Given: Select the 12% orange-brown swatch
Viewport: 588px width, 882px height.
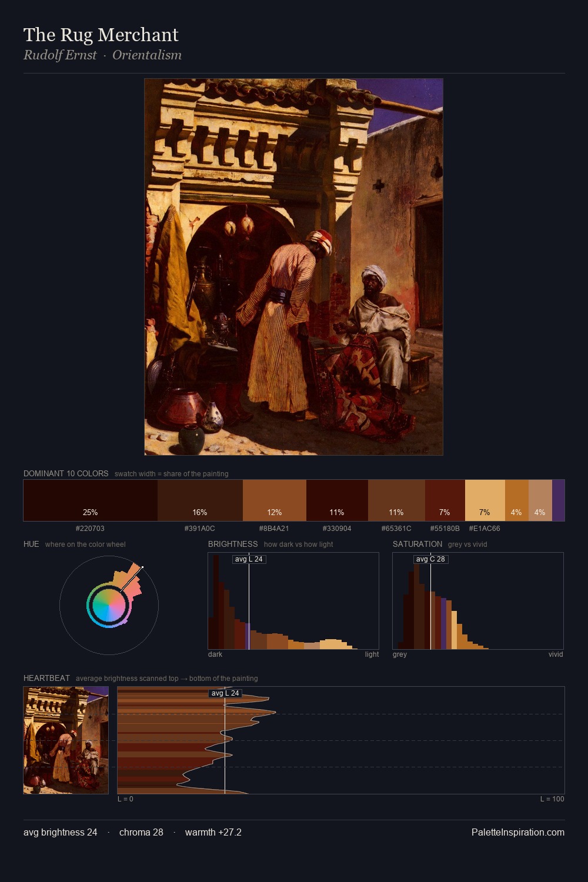Looking at the screenshot, I should (x=275, y=500).
